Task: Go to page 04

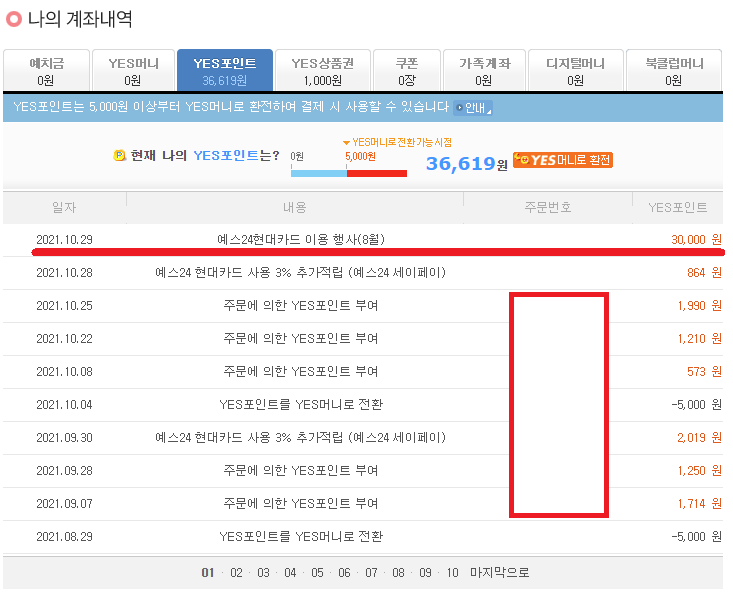Action: (x=290, y=573)
